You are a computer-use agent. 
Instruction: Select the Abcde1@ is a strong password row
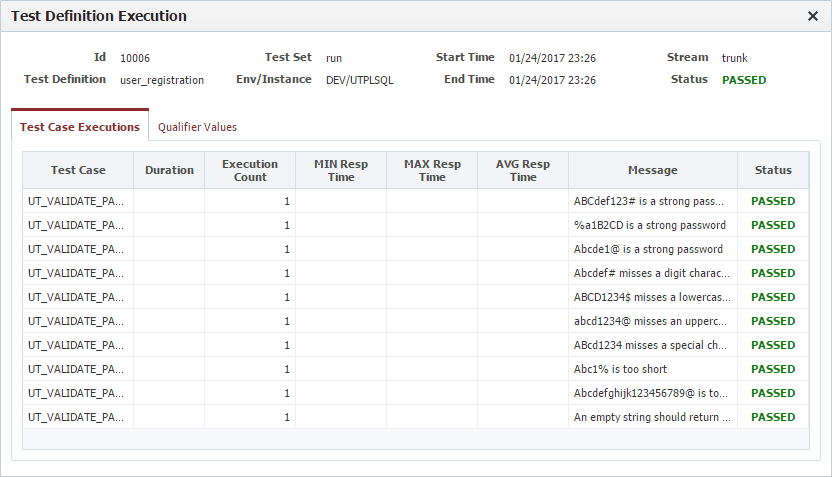tap(415, 249)
